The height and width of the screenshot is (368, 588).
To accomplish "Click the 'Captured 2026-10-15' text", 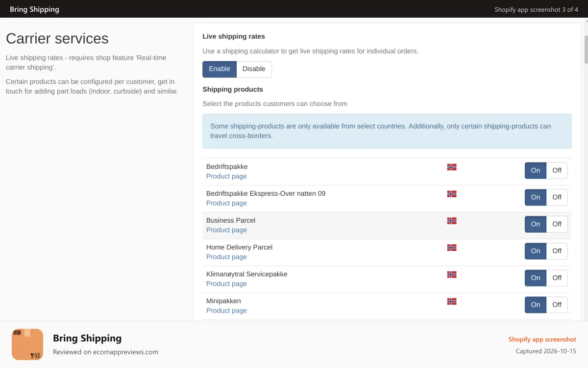I will (x=546, y=351).
